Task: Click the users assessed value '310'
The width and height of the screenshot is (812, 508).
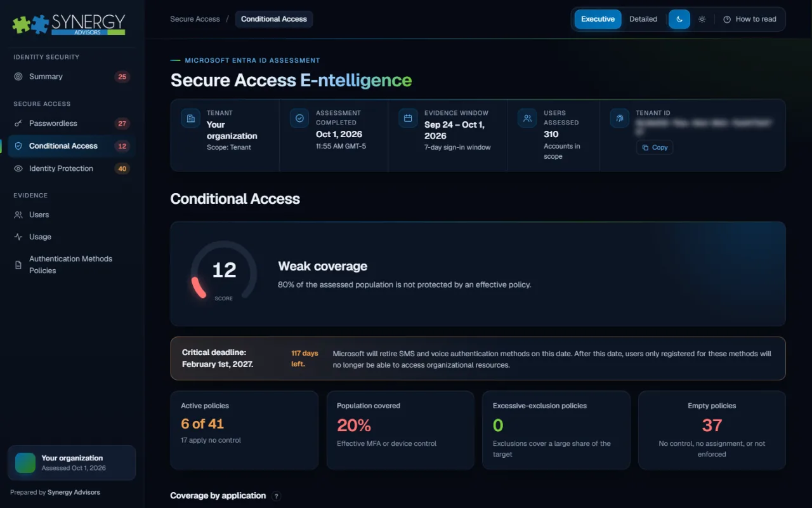Action: pos(551,135)
